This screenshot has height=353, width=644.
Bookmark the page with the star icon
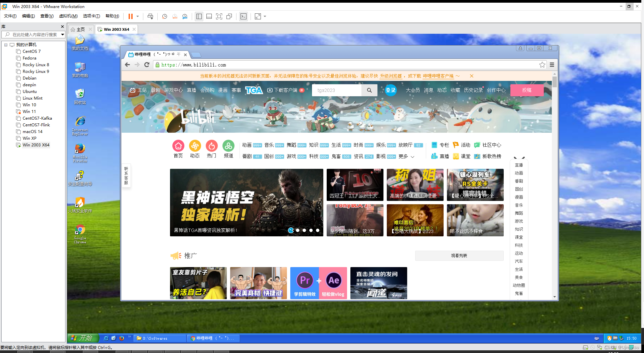click(542, 65)
